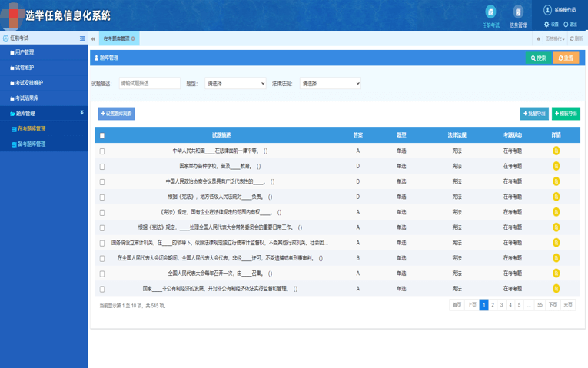Click the 下页 next page button
Image resolution: width=588 pixels, height=368 pixels.
(553, 305)
